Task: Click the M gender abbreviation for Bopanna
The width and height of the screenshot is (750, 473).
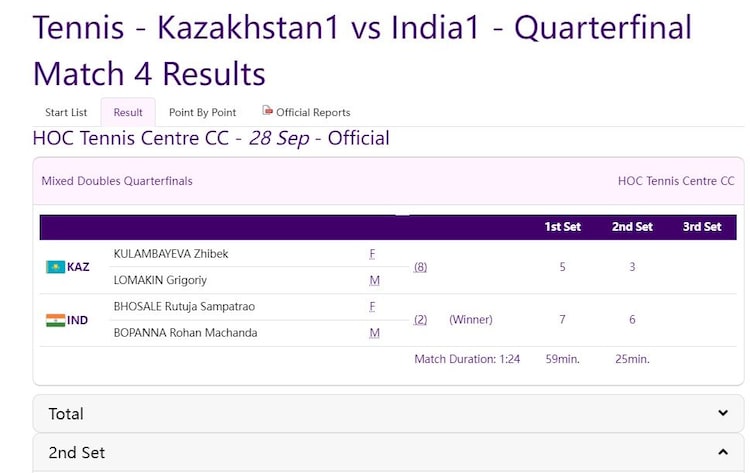Action: pos(374,333)
